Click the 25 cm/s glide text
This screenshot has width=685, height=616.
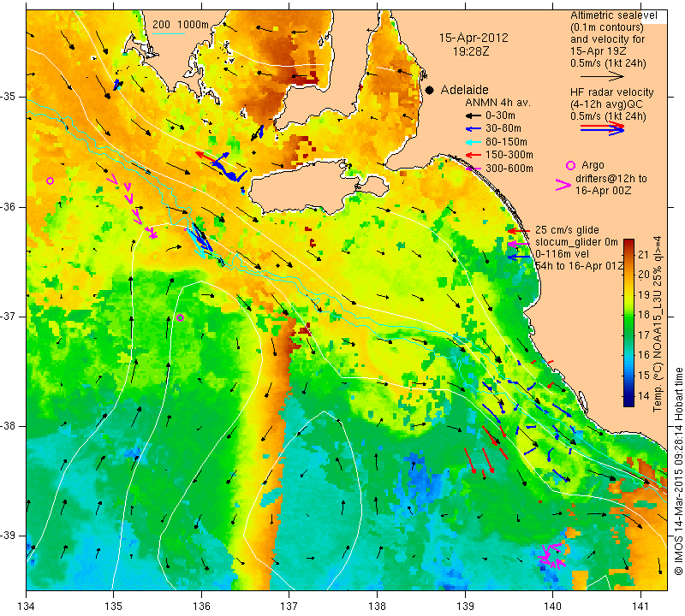(x=567, y=230)
